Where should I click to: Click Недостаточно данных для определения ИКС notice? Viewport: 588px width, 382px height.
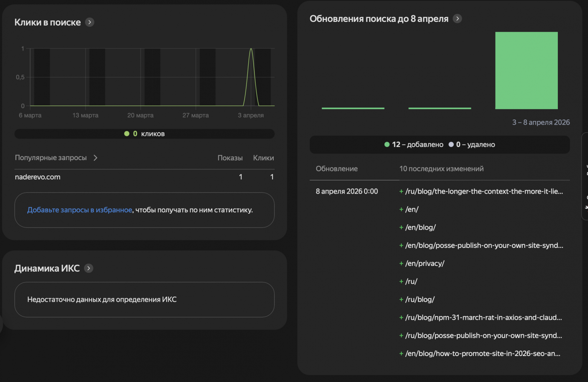[x=144, y=299]
